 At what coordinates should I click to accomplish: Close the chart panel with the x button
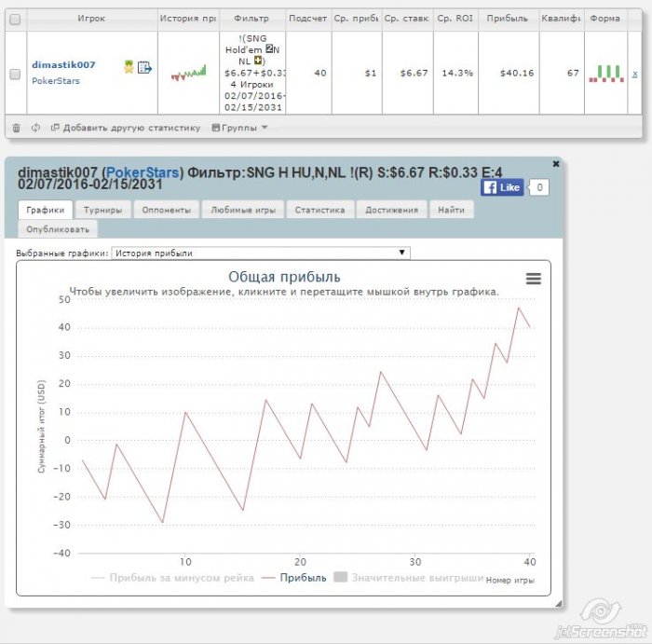[555, 164]
